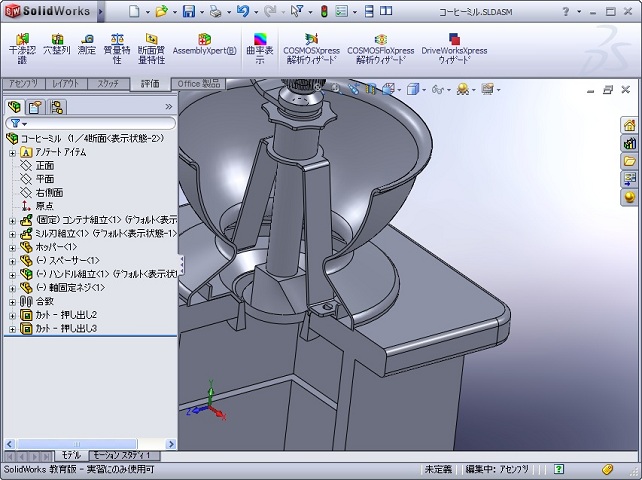Switch to the アセンブリ tab
This screenshot has height=480, width=642.
click(23, 84)
